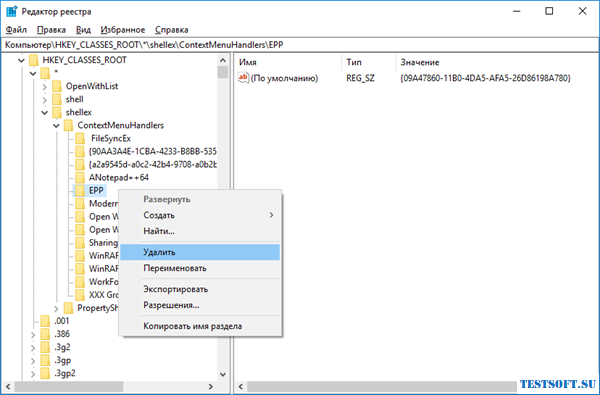Screen dimensions: 600x395
Task: Open the Справка menu
Action: point(171,29)
